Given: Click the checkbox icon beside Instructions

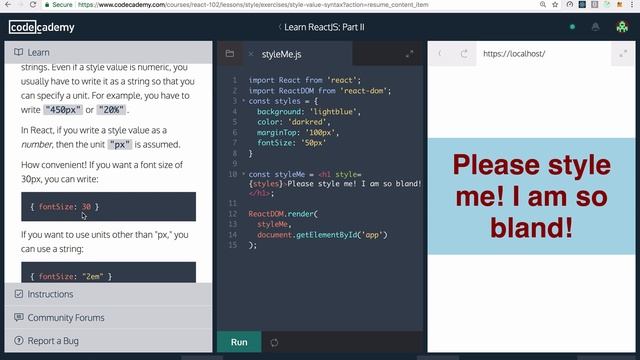Looking at the screenshot, I should [19, 294].
